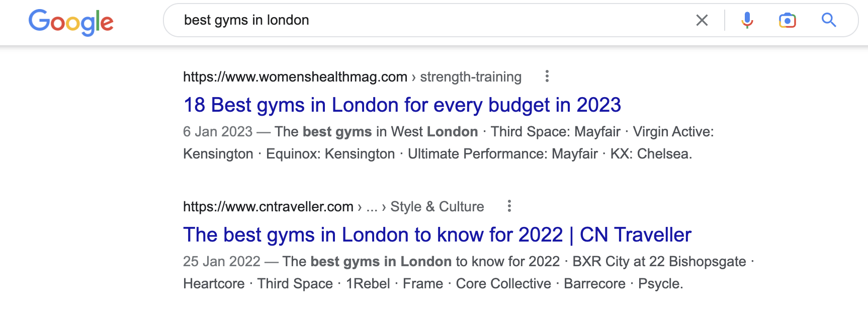Viewport: 868px width, 314px height.
Task: Submit the search using the magnifying glass icon
Action: tap(828, 20)
